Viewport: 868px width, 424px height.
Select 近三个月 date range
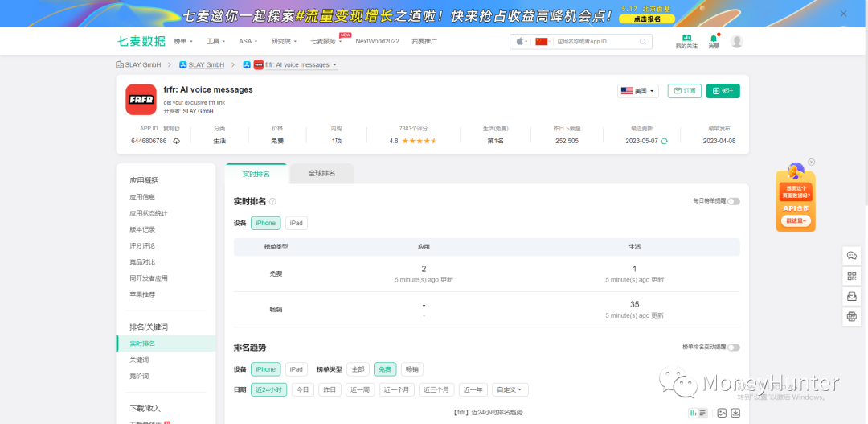coord(436,389)
